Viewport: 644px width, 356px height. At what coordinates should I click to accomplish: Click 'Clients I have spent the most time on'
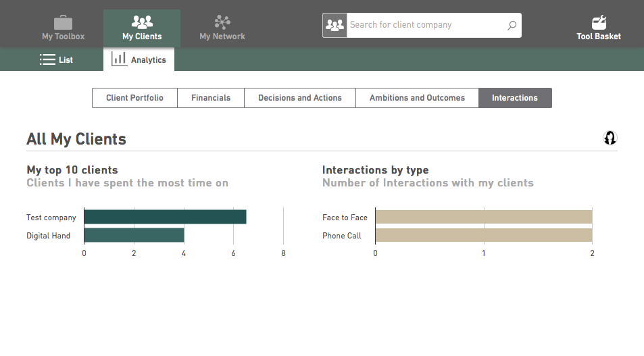pos(127,183)
